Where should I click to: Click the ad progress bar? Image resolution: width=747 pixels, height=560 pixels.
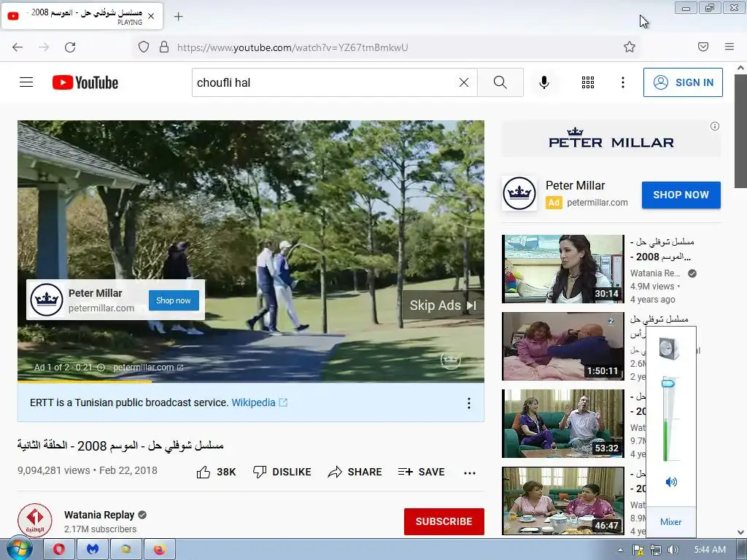click(x=251, y=381)
